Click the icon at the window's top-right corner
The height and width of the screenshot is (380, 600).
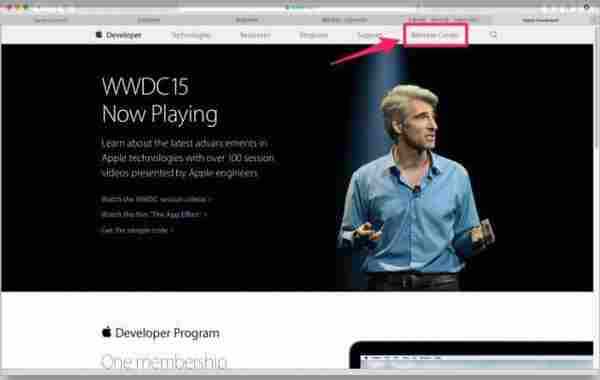pos(587,7)
